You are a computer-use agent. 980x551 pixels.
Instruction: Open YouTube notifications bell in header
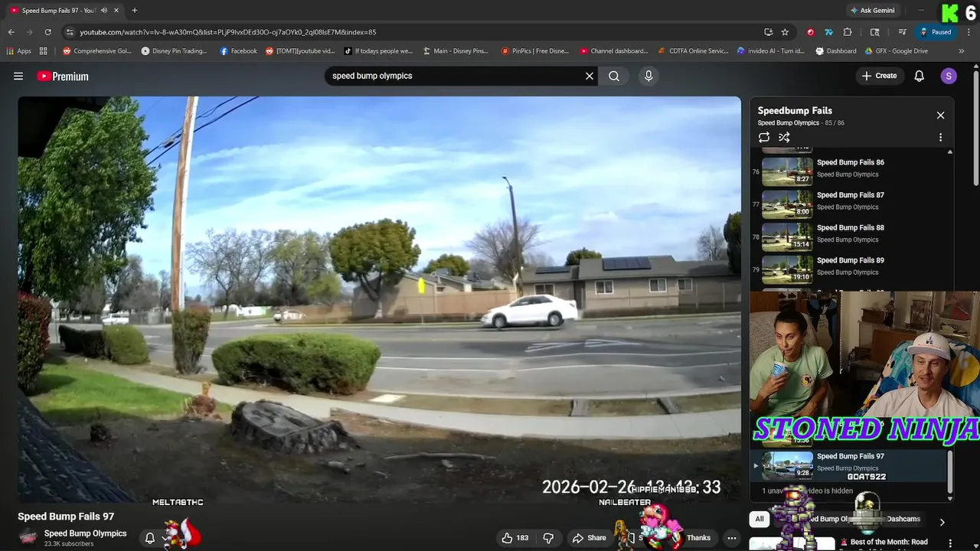tap(920, 76)
